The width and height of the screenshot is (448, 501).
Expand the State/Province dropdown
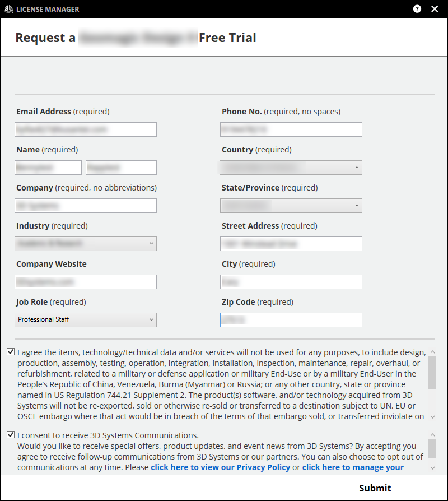291,205
